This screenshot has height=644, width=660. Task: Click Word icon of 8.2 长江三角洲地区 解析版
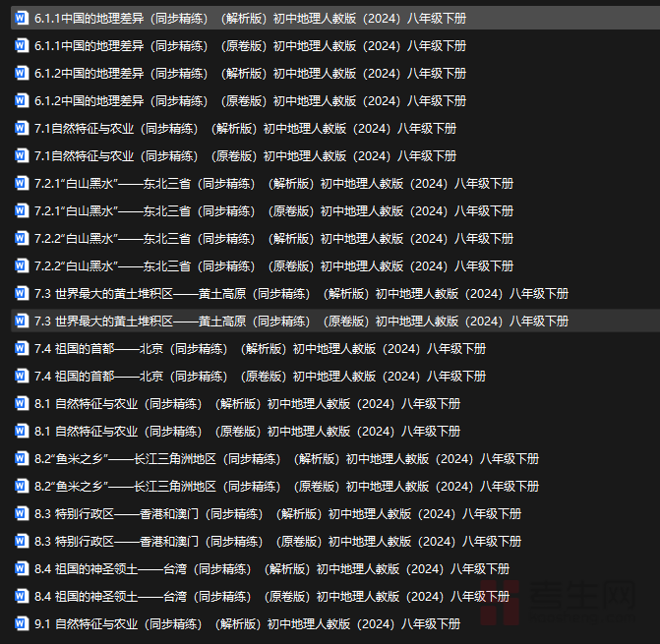click(23, 458)
